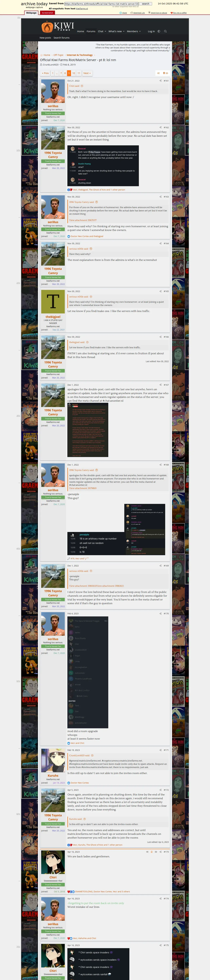The image size is (210, 980).
Task: Click archive search button
Action: point(146,4)
